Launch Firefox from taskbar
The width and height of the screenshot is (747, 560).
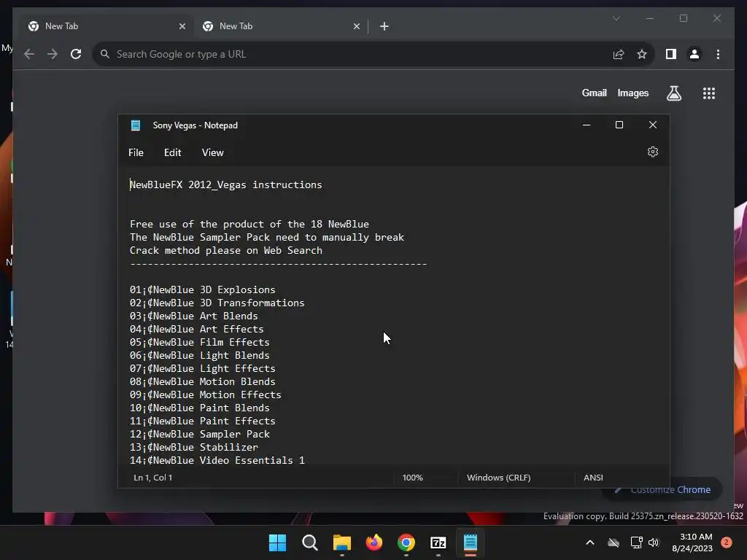374,542
